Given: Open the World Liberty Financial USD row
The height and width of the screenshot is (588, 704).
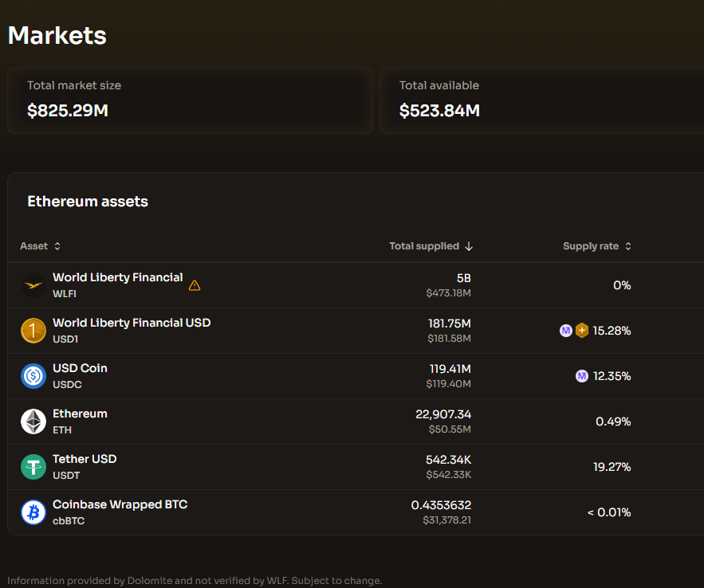Looking at the screenshot, I should coord(356,331).
